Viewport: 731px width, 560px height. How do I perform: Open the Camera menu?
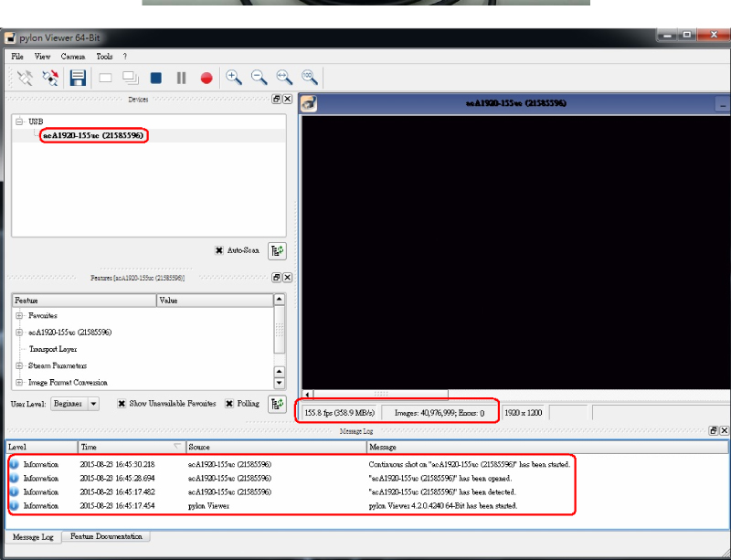73,57
